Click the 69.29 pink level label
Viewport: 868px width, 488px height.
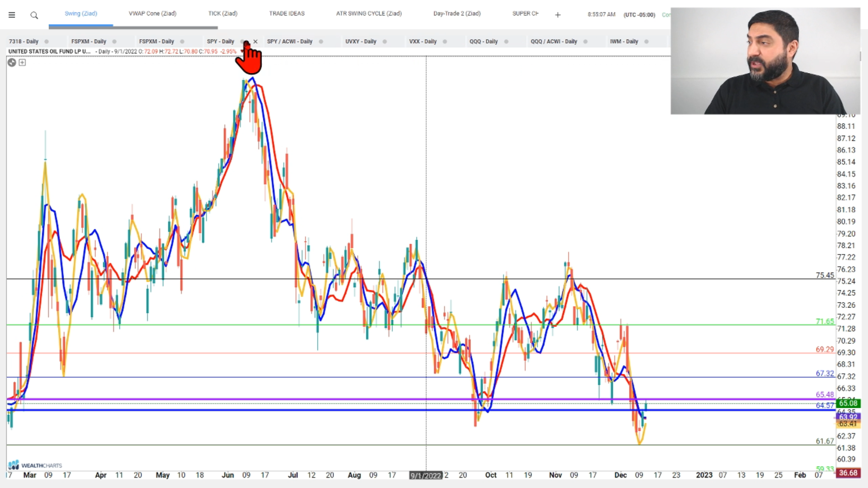click(825, 349)
